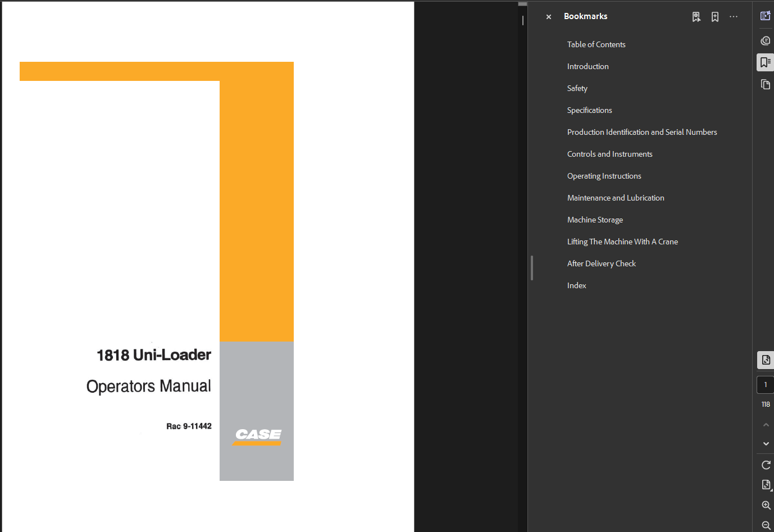Image resolution: width=774 pixels, height=532 pixels.
Task: Select the Machine Storage bookmark
Action: [x=595, y=220]
